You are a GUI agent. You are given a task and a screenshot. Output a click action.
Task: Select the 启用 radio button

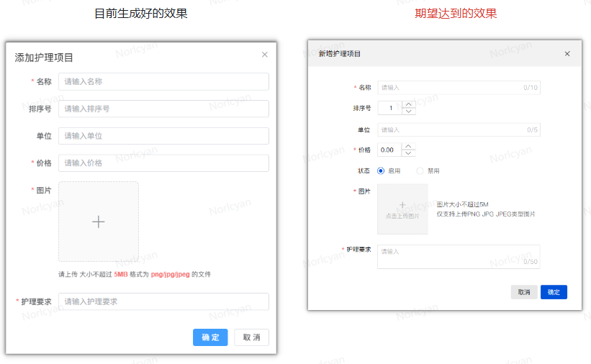coord(381,171)
